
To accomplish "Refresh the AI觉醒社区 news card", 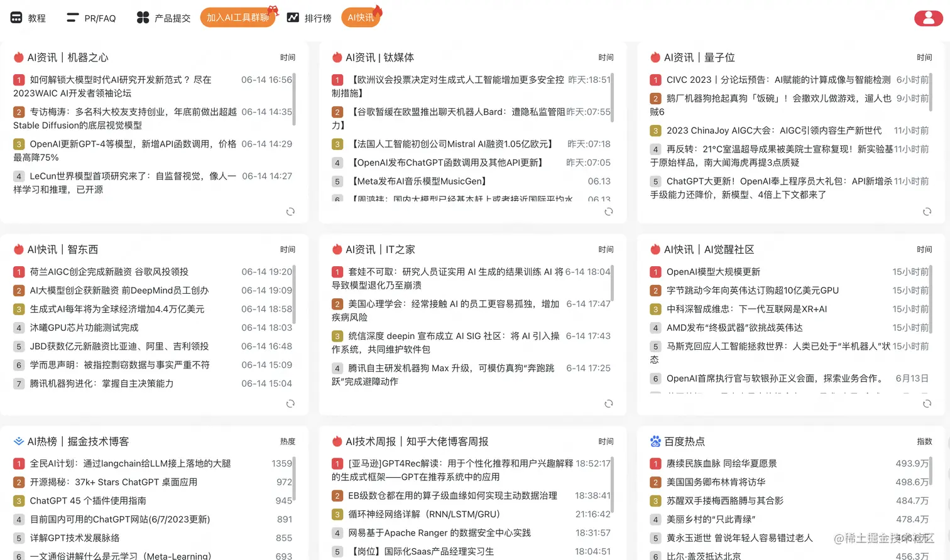I will pos(927,404).
